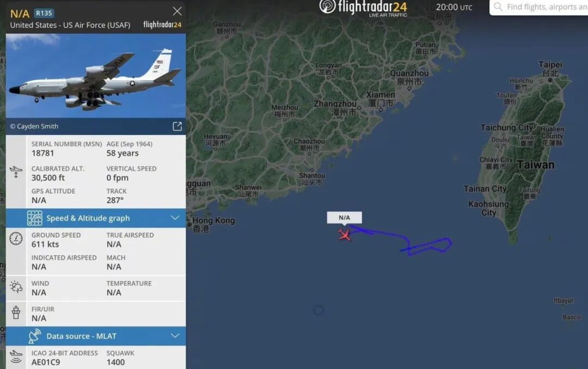Focus the Find flights search field

pos(539,7)
